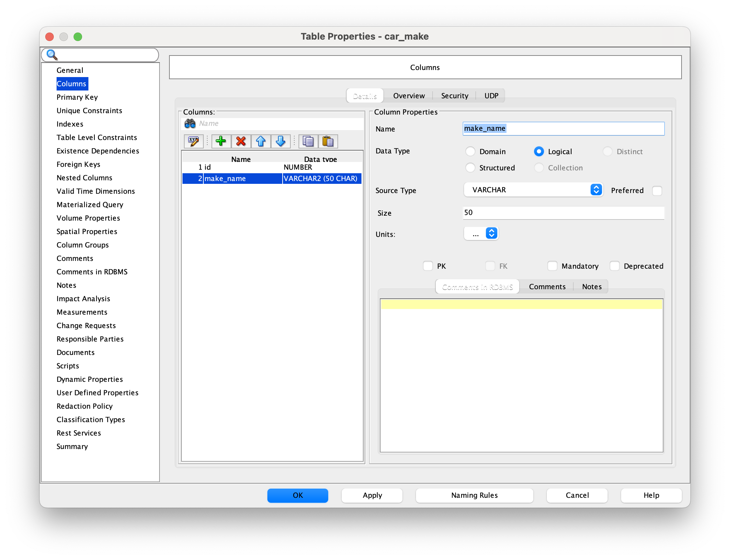The width and height of the screenshot is (730, 560).
Task: Click the paste columns icon
Action: pyautogui.click(x=328, y=141)
